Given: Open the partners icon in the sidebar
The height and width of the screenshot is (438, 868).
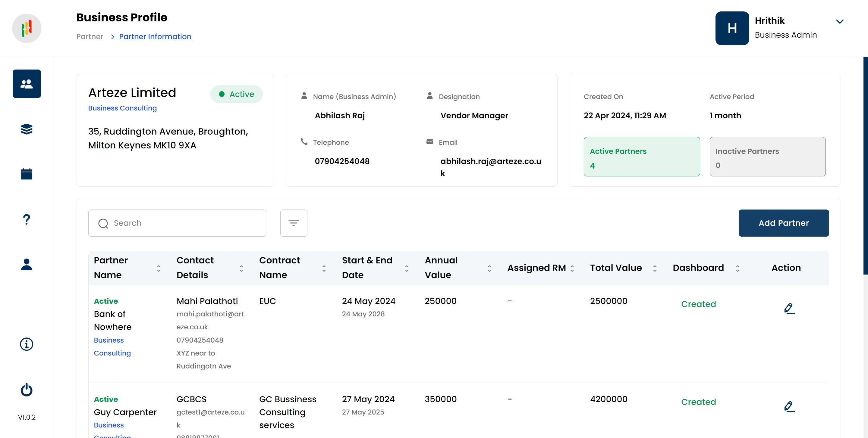Looking at the screenshot, I should tap(27, 84).
